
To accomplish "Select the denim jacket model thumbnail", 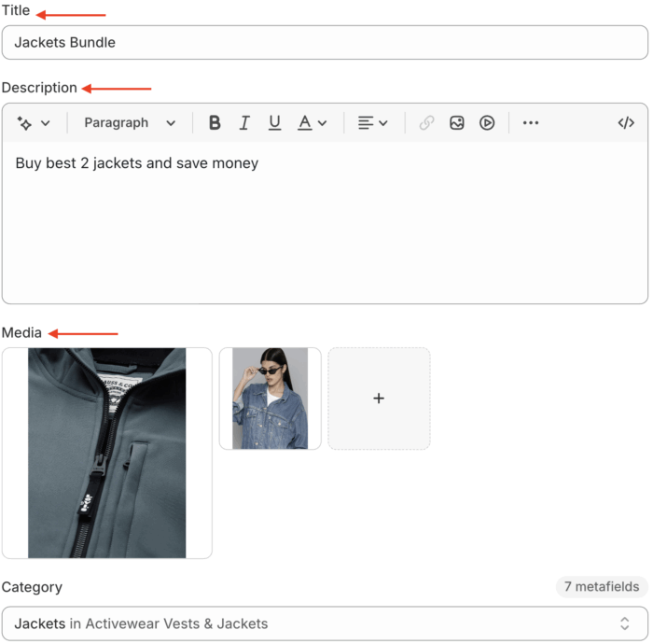I will [270, 399].
